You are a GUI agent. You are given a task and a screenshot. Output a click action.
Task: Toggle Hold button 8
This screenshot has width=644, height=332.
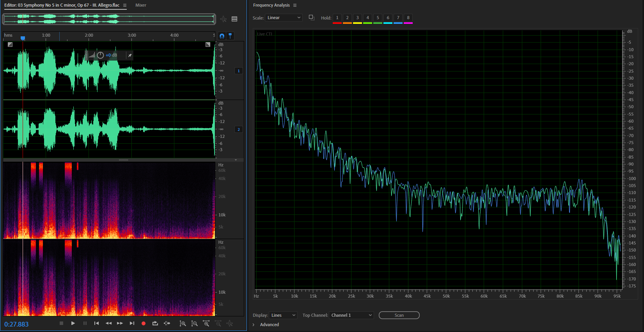click(x=408, y=18)
